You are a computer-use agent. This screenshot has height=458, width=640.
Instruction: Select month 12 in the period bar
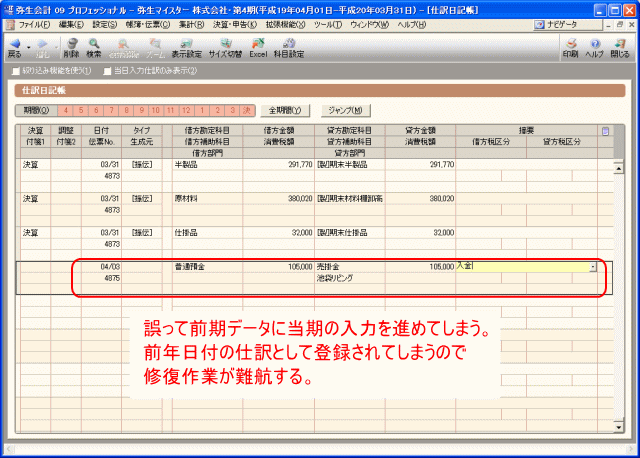[186, 111]
